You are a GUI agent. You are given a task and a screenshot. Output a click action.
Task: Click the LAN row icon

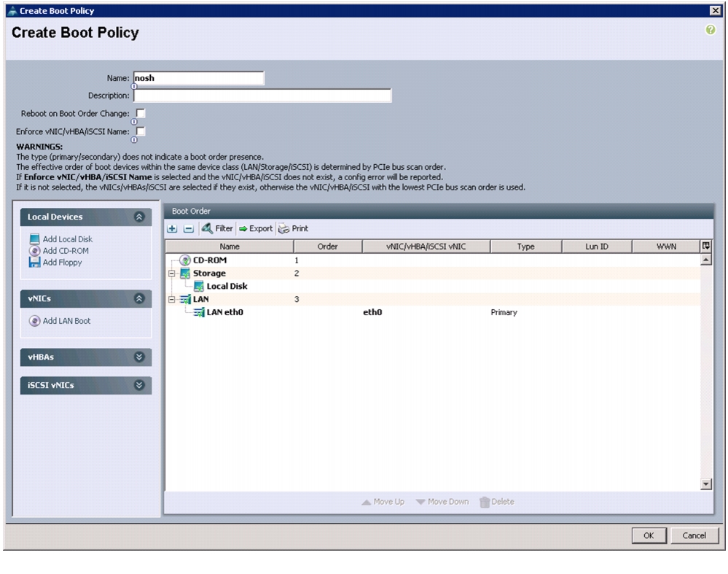[185, 299]
